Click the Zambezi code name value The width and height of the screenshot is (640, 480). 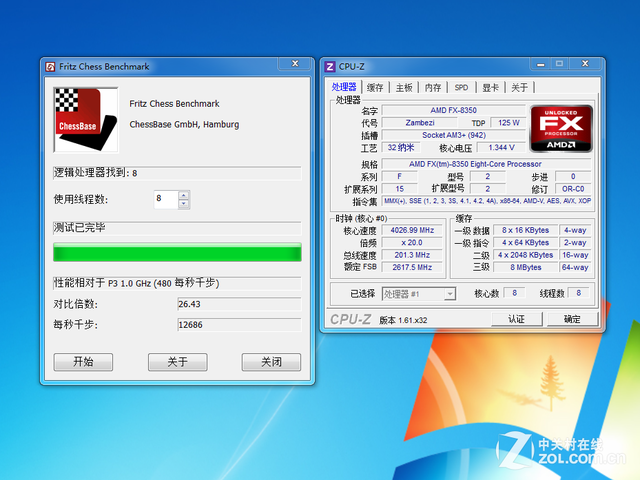pyautogui.click(x=420, y=122)
